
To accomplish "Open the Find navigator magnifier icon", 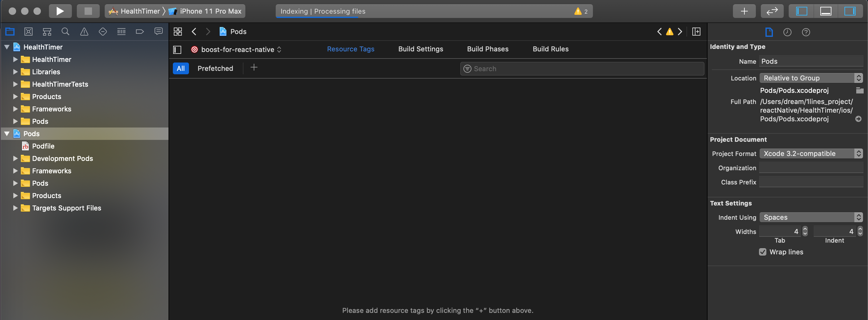I will tap(65, 32).
